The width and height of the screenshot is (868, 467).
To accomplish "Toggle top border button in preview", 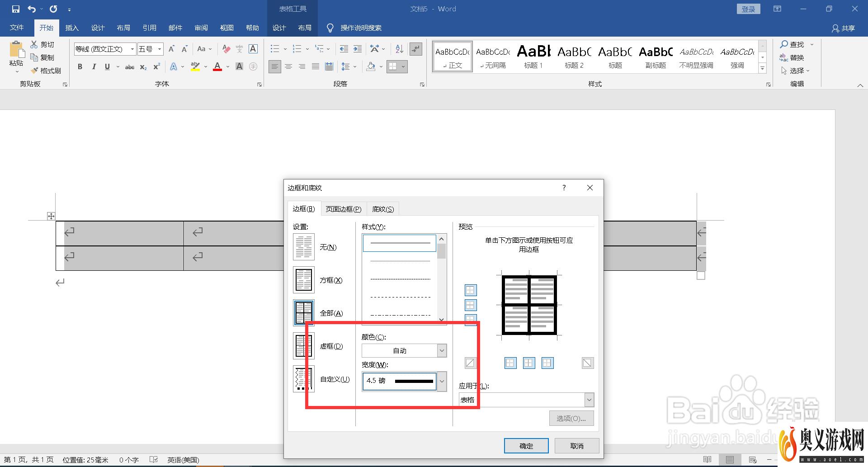I will [x=471, y=290].
